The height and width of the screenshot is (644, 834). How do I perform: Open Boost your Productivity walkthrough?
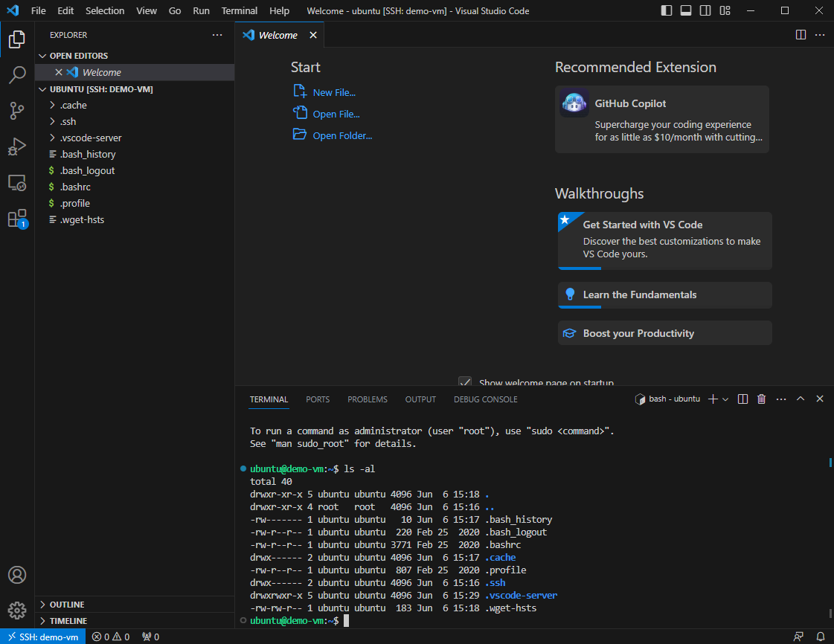(665, 333)
